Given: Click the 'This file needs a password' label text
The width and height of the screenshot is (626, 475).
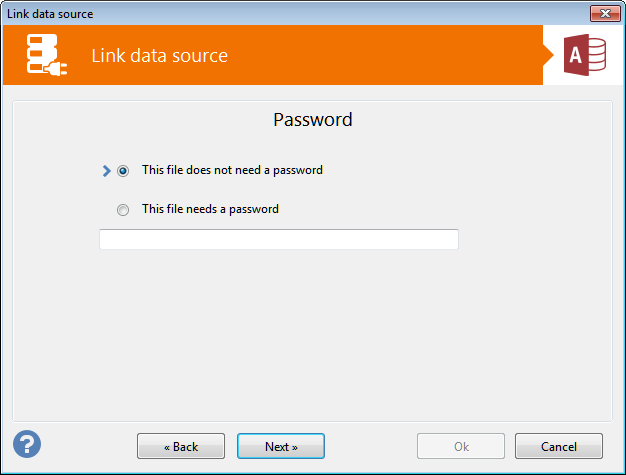Looking at the screenshot, I should pos(210,209).
